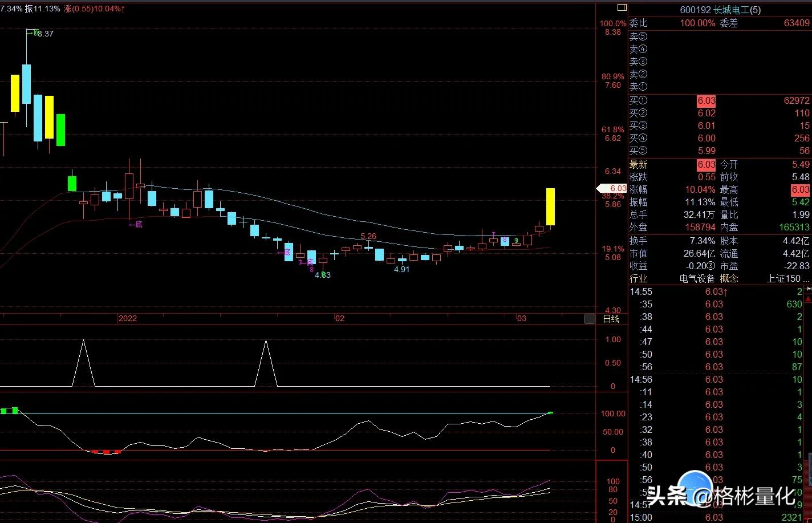Select the 买① bid price 6.03

[706, 100]
